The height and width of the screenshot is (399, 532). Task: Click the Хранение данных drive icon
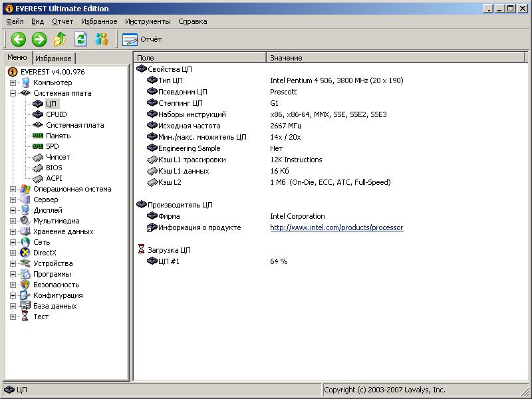click(x=25, y=231)
